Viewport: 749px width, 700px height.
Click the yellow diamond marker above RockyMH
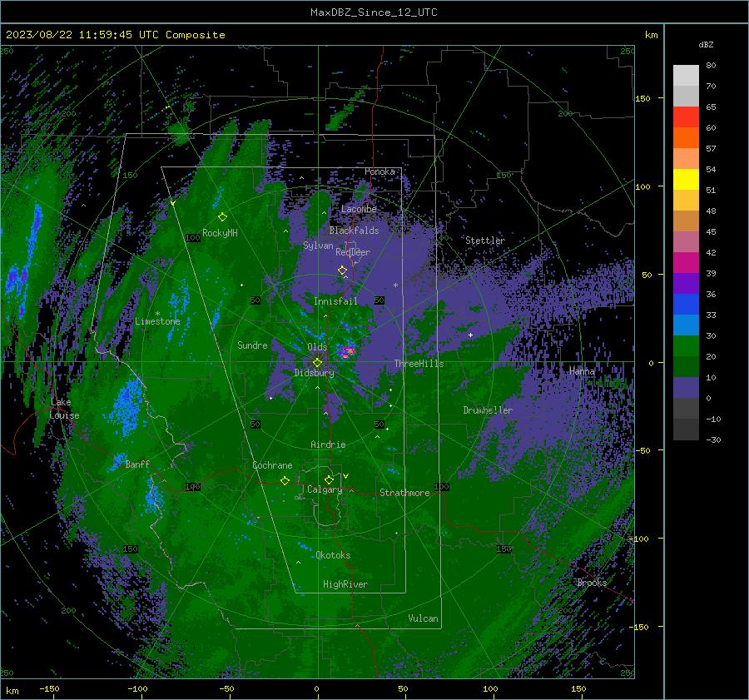pos(222,217)
